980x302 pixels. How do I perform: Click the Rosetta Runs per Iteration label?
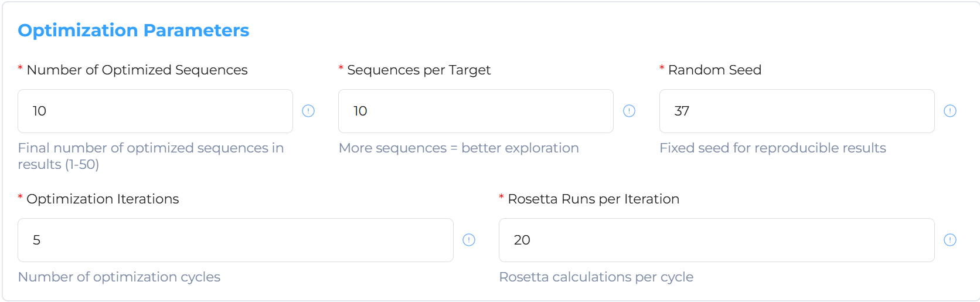coord(593,199)
